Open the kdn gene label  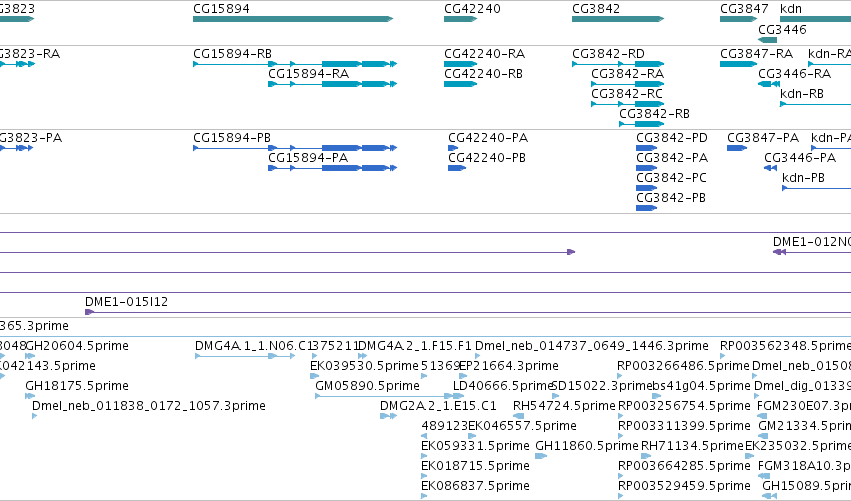pos(791,9)
